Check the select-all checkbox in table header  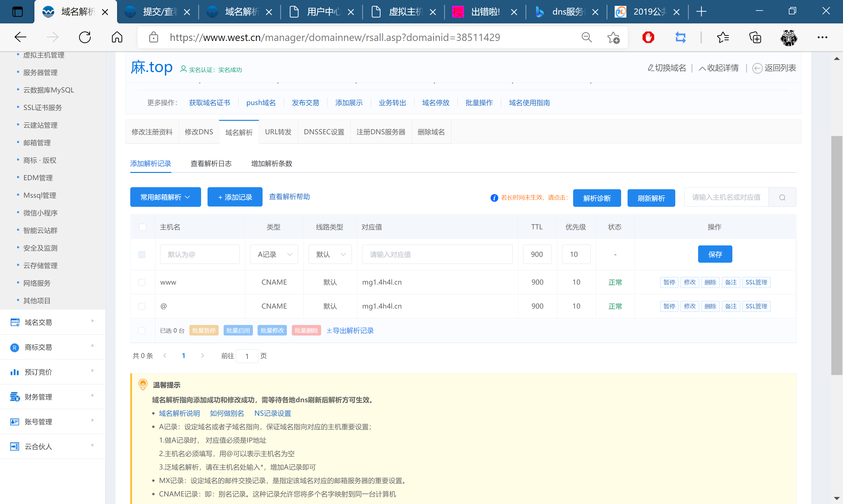click(x=143, y=227)
